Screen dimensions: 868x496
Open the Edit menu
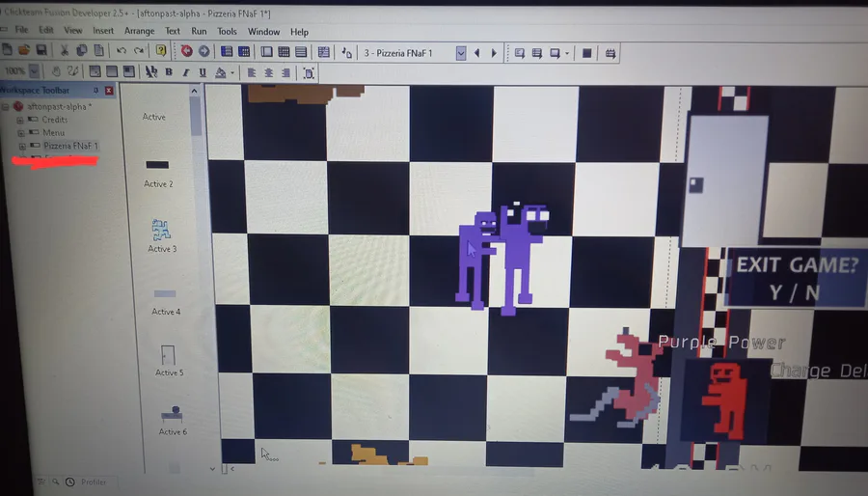[46, 30]
